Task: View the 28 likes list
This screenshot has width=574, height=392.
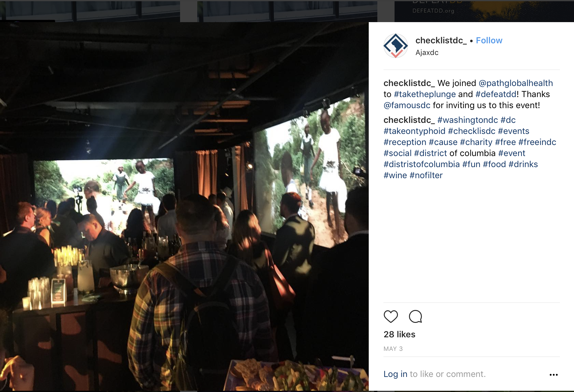Action: [x=399, y=335]
